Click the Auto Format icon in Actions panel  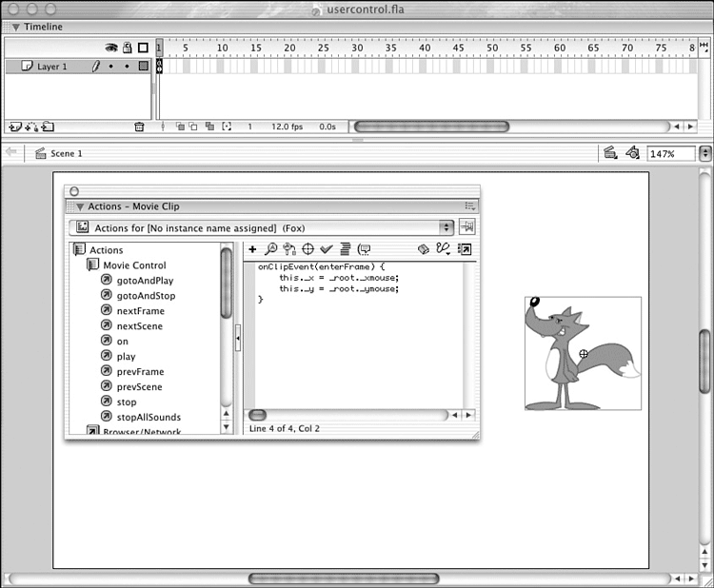point(345,249)
